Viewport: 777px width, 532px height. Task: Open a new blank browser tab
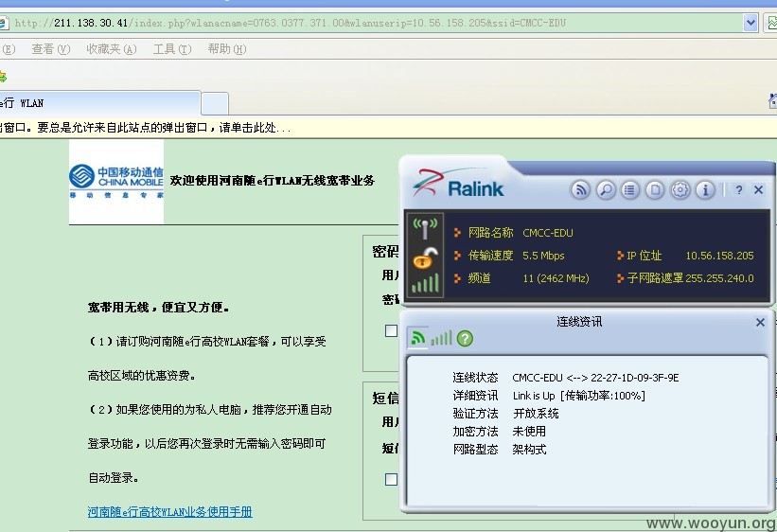pyautogui.click(x=215, y=103)
